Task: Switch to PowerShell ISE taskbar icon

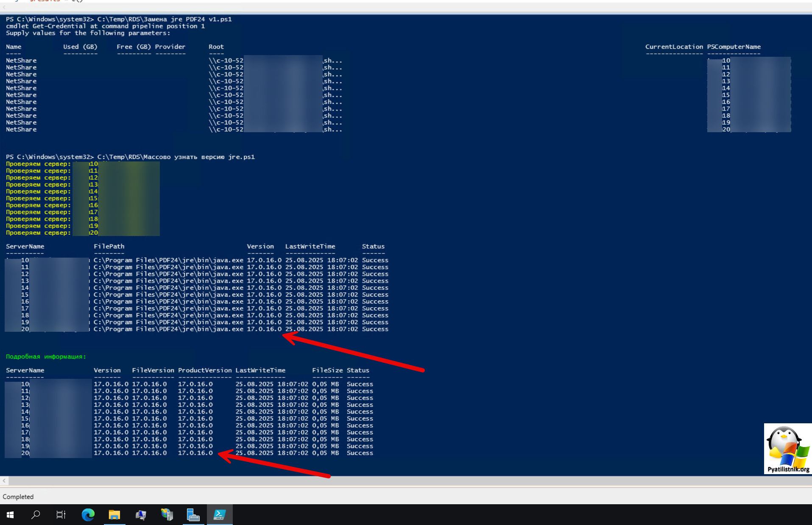Action: point(220,514)
